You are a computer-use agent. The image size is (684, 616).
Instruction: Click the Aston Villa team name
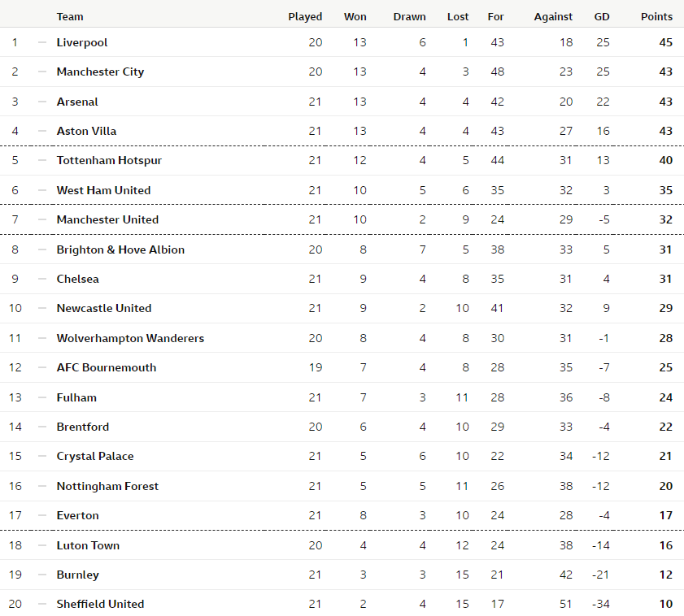pyautogui.click(x=86, y=131)
